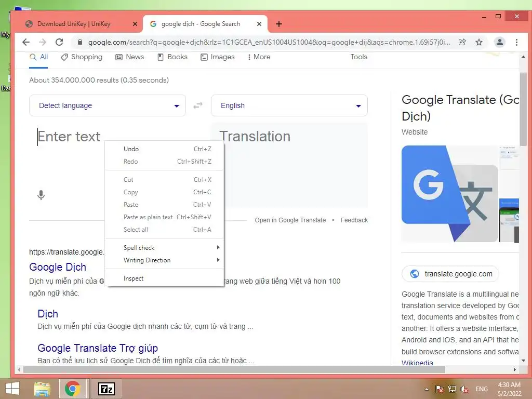Choose Select all in context menu

click(x=165, y=230)
